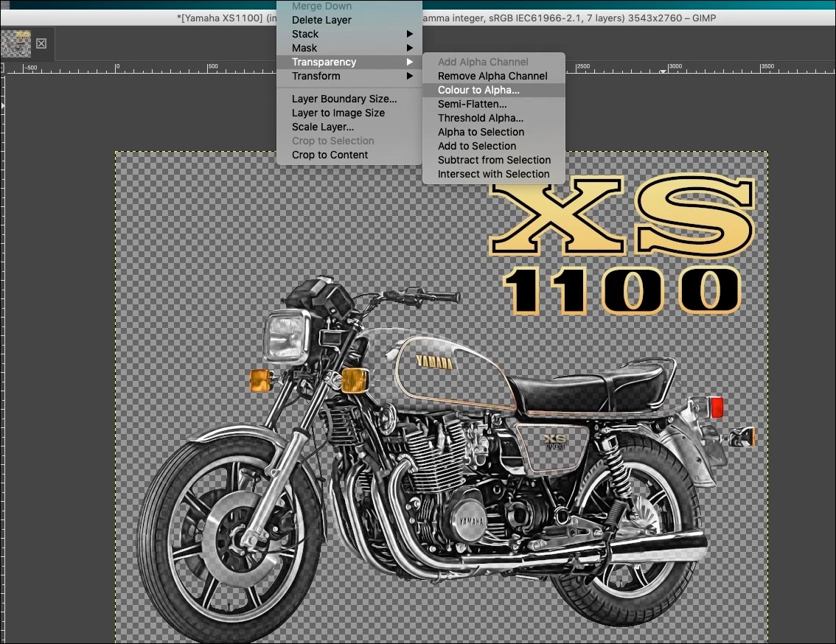Click the Yamaha XS1100 image tab thumbnail

16,43
